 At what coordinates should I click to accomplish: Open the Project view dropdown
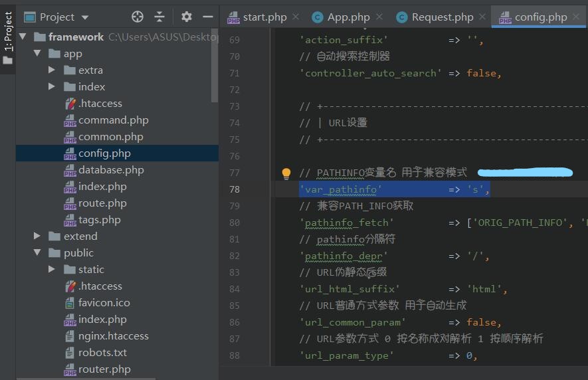(x=85, y=17)
